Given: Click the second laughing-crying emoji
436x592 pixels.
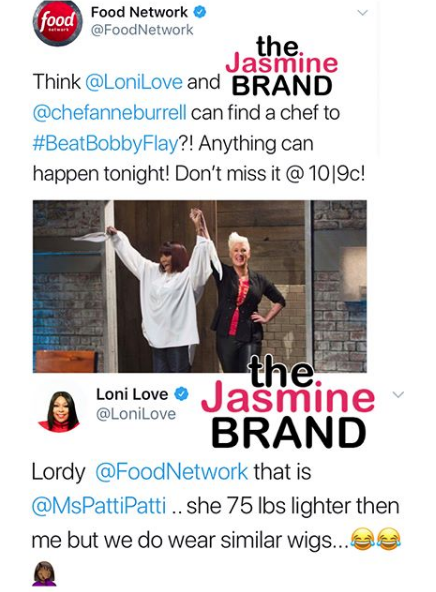Looking at the screenshot, I should pyautogui.click(x=388, y=540).
